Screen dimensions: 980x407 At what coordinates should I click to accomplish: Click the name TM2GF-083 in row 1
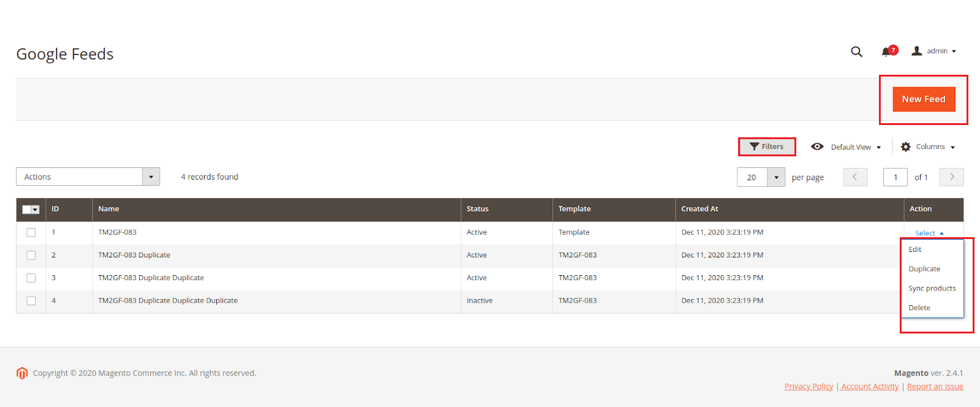(118, 232)
